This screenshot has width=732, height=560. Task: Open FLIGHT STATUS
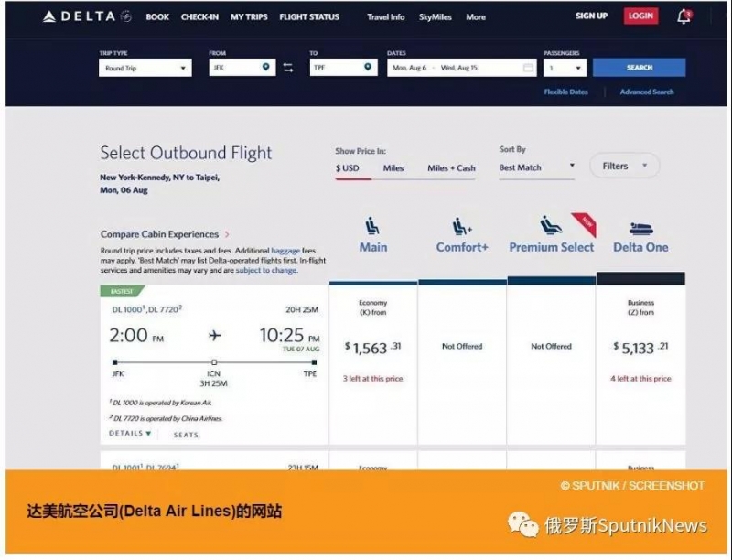[309, 17]
